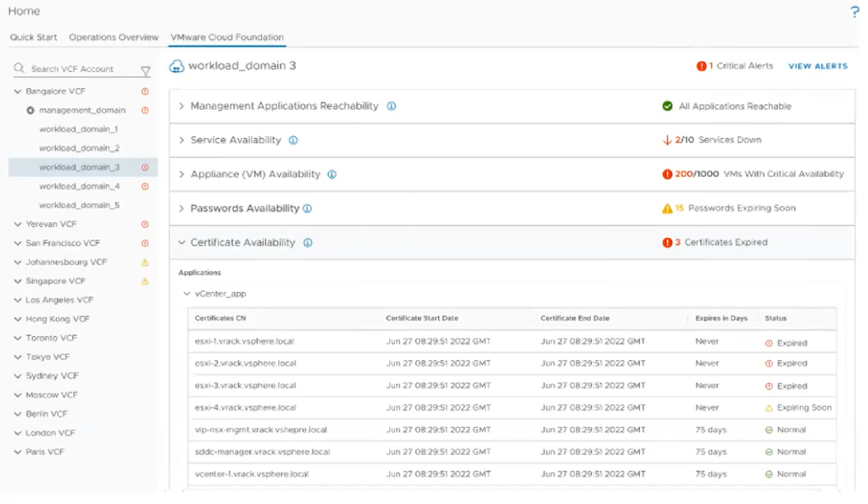
Task: Switch to the Operations Overview tab
Action: point(114,37)
